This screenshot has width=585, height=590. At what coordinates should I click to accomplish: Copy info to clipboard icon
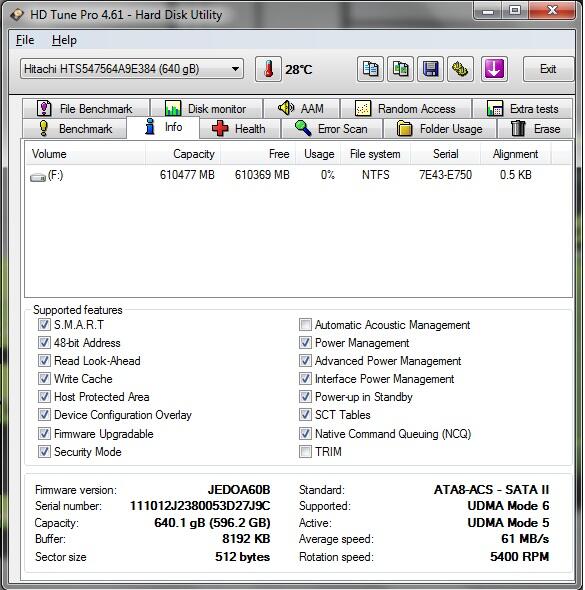tap(370, 69)
